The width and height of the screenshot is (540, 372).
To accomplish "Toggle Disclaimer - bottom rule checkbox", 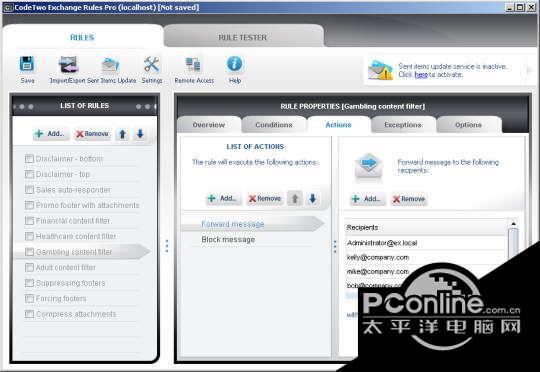I will [x=29, y=159].
